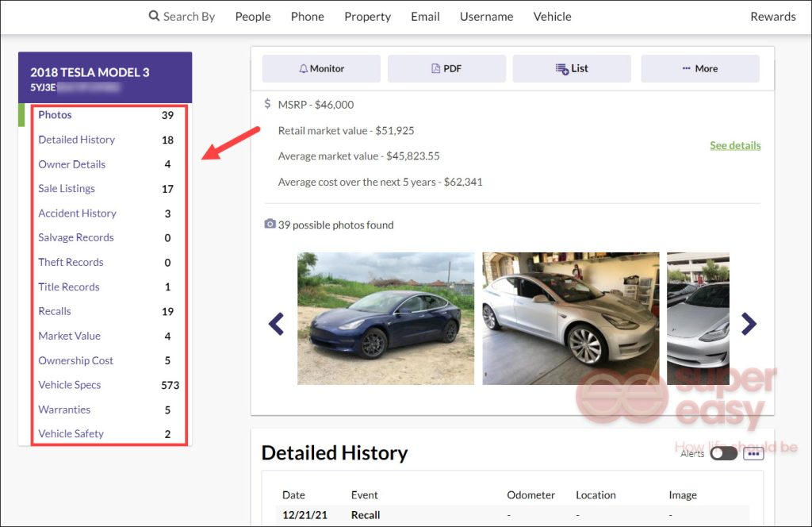812x527 pixels.
Task: Open Ownership Cost in sidebar
Action: click(75, 360)
